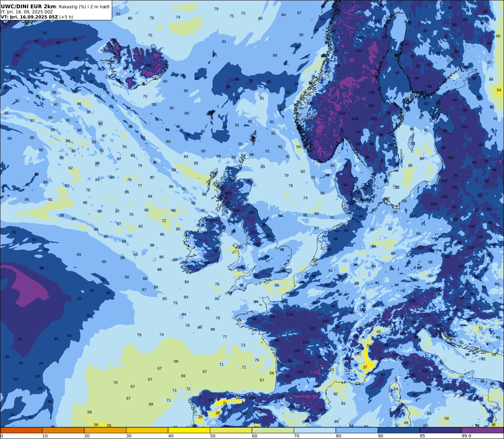The width and height of the screenshot is (504, 439).
Task: Click the 'Rakastig (%) í 2 m hæð' label
Action: click(84, 7)
